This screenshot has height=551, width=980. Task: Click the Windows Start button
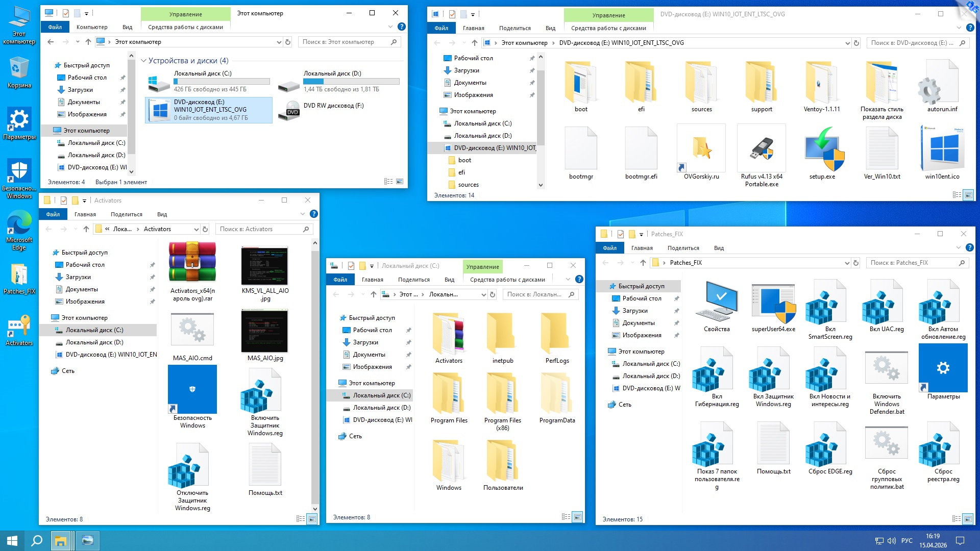pyautogui.click(x=12, y=540)
